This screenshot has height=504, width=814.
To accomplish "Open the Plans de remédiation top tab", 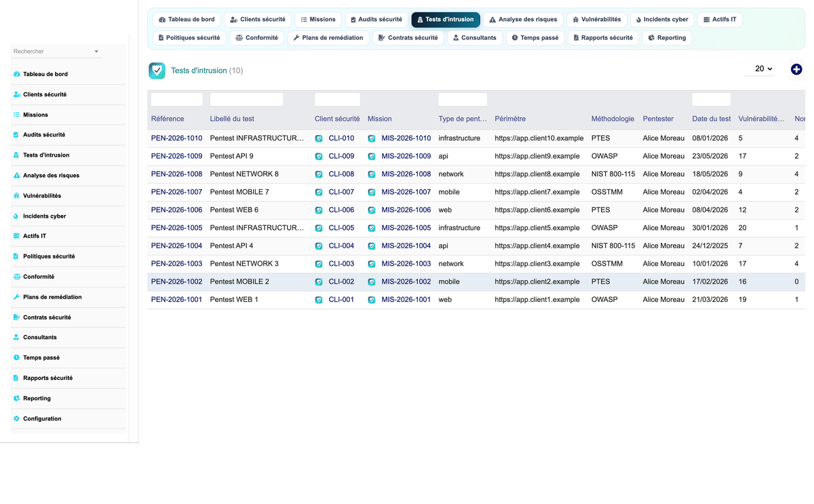I will pyautogui.click(x=328, y=38).
